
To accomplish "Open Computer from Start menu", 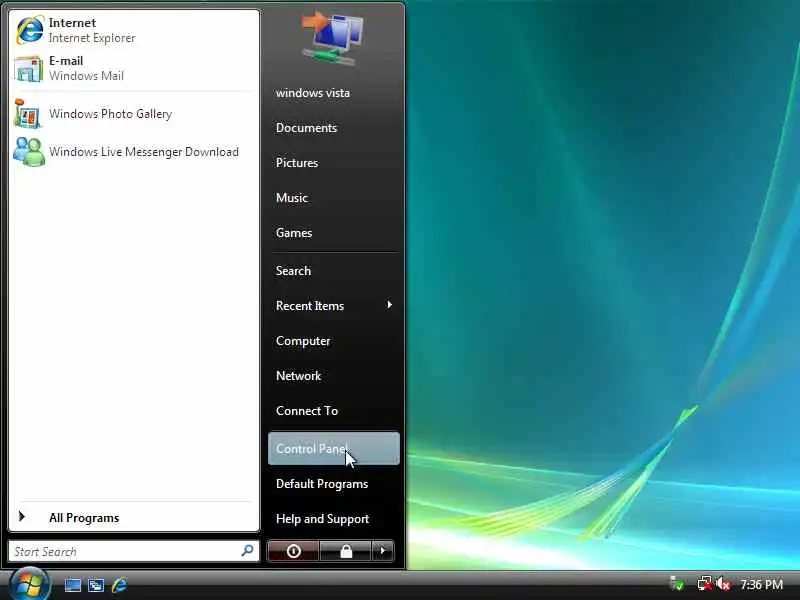I will [303, 341].
